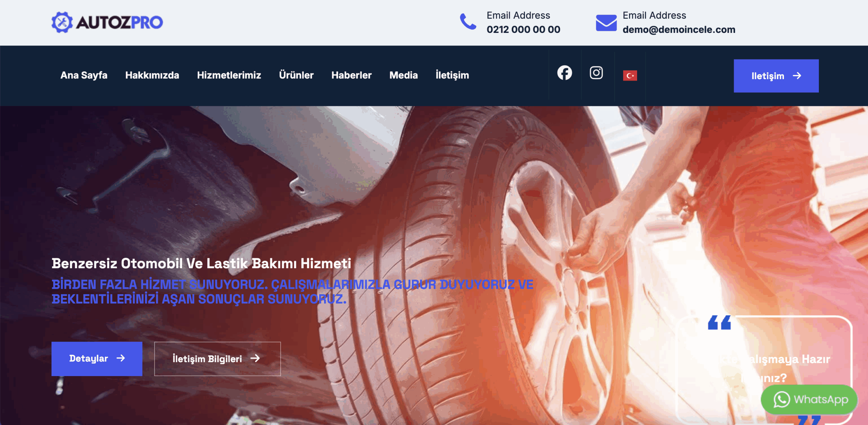Open the Facebook page icon
Image resolution: width=868 pixels, height=425 pixels.
(565, 73)
